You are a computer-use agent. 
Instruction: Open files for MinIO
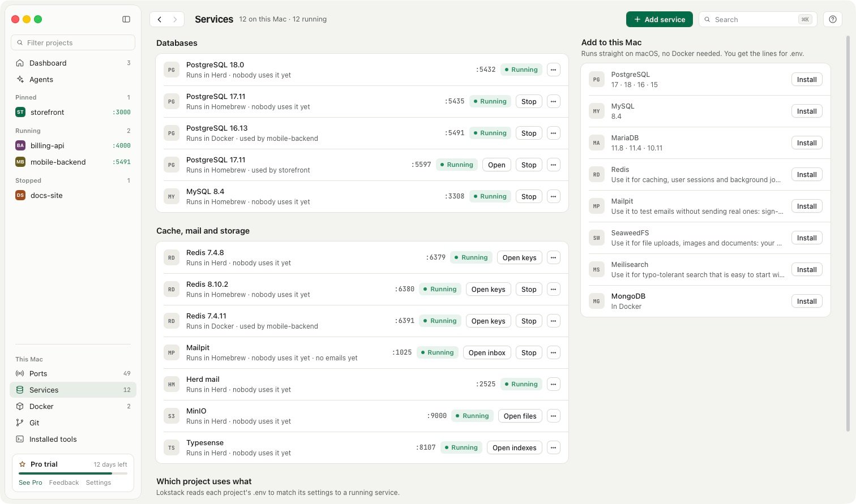(x=520, y=416)
